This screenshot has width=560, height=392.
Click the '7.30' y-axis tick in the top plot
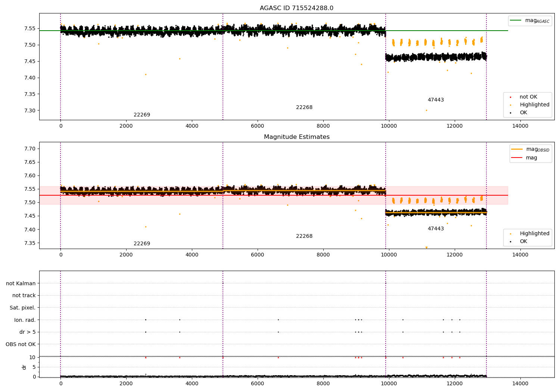point(29,111)
